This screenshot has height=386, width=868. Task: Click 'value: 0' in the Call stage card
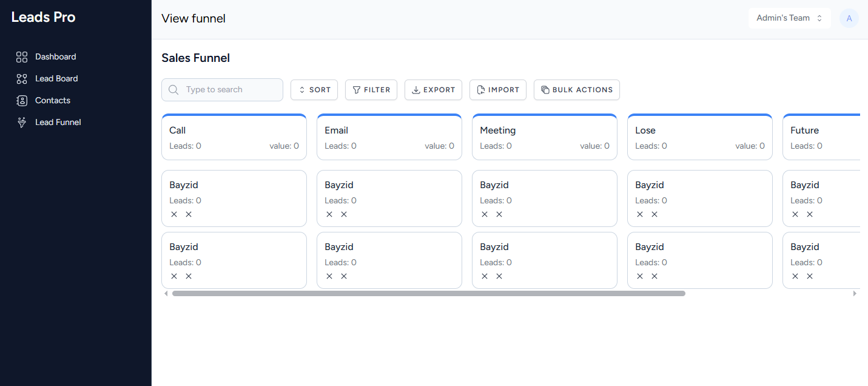284,146
